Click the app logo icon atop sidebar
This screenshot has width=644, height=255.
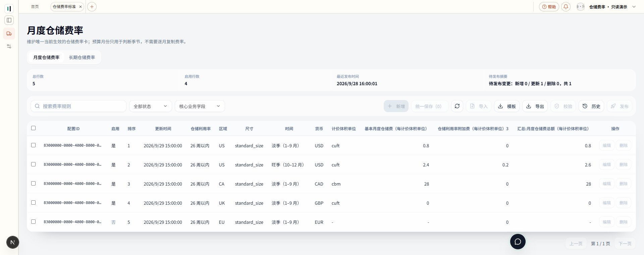9,8
